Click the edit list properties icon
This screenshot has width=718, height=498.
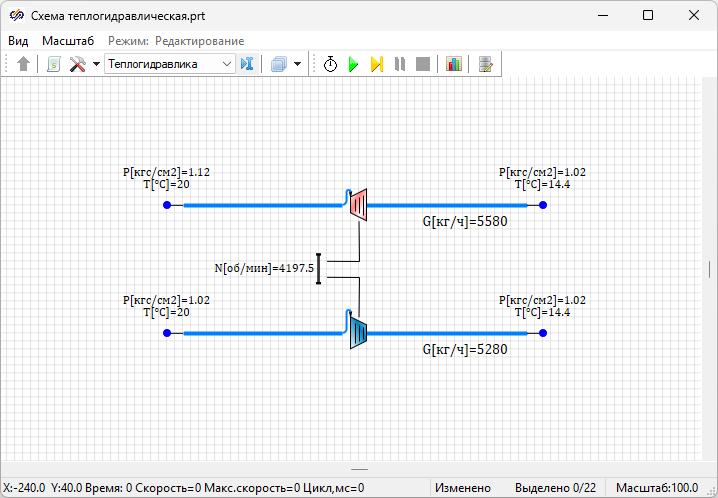point(486,64)
